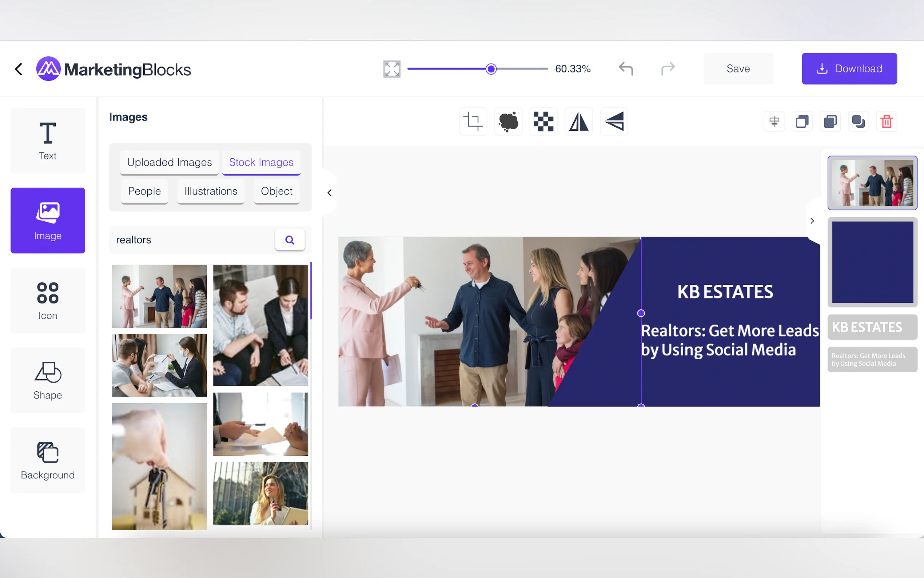
Task: Click the Download button
Action: 849,69
